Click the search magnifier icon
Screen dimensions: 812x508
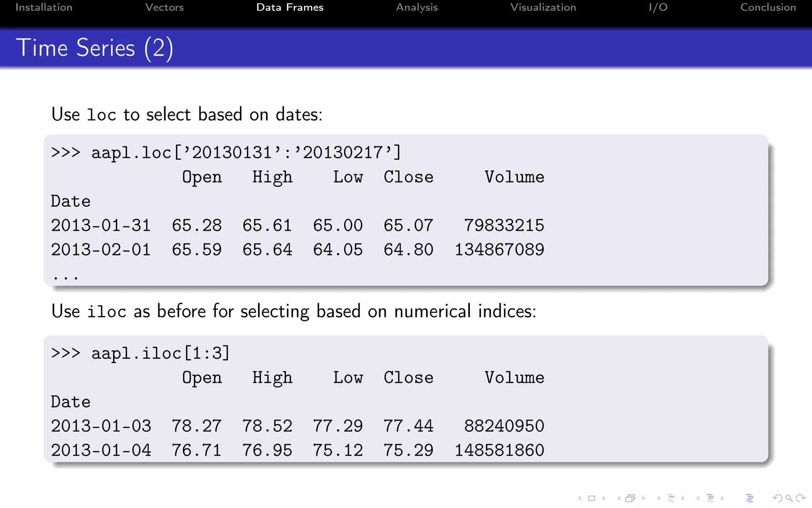click(789, 498)
